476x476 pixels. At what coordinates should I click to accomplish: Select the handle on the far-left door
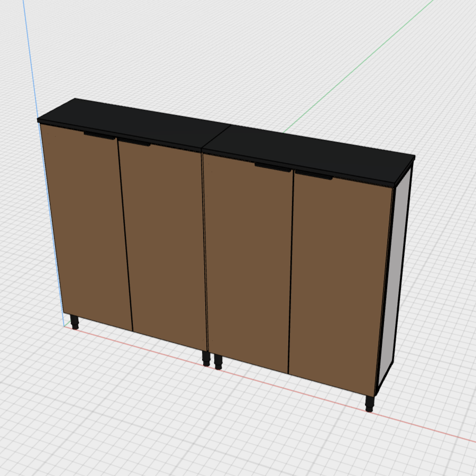tap(99, 136)
